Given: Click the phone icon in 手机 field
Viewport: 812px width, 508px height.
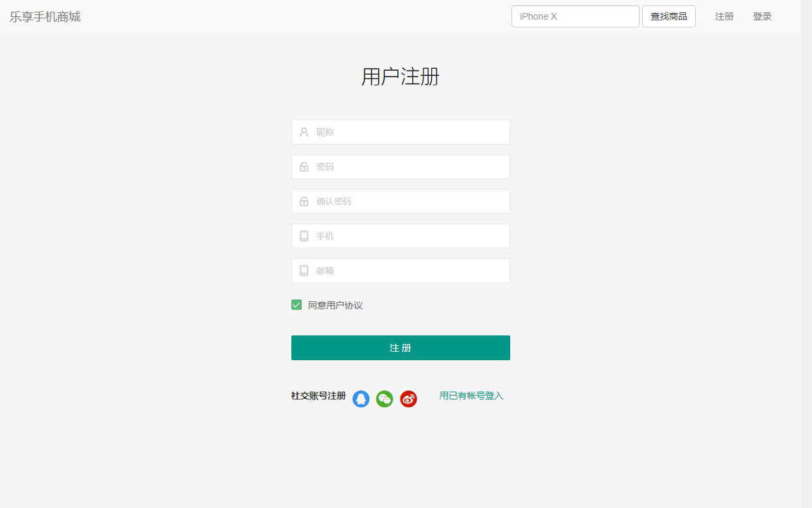Looking at the screenshot, I should pos(304,236).
